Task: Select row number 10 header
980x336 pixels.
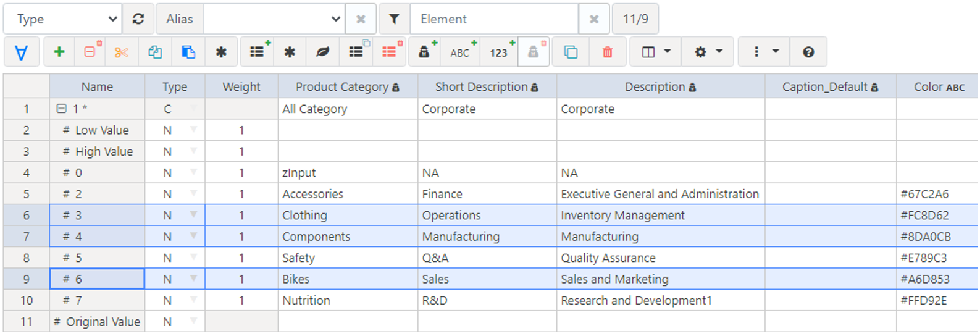Action: click(x=26, y=300)
